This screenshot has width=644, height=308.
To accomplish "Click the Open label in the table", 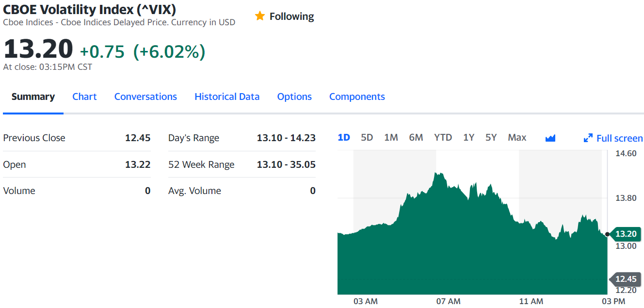I will coord(15,164).
